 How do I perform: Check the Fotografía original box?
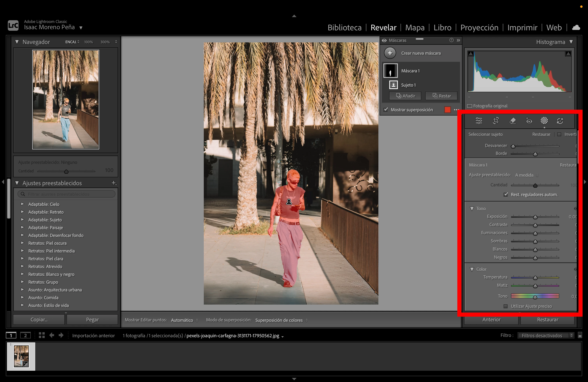coord(470,106)
